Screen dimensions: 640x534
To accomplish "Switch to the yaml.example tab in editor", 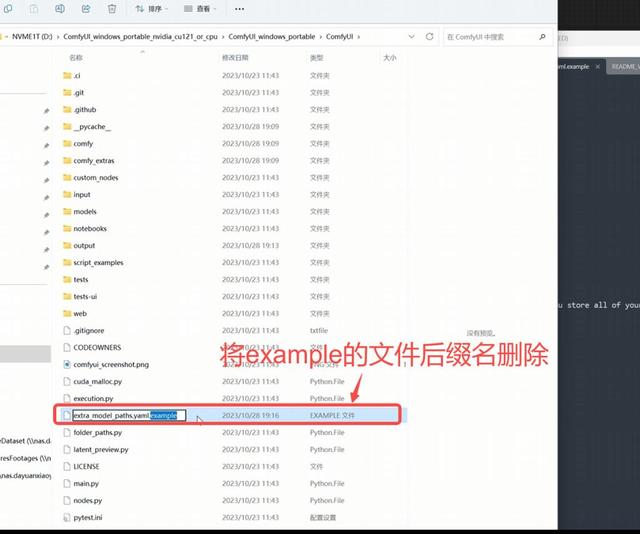I will coord(574,66).
